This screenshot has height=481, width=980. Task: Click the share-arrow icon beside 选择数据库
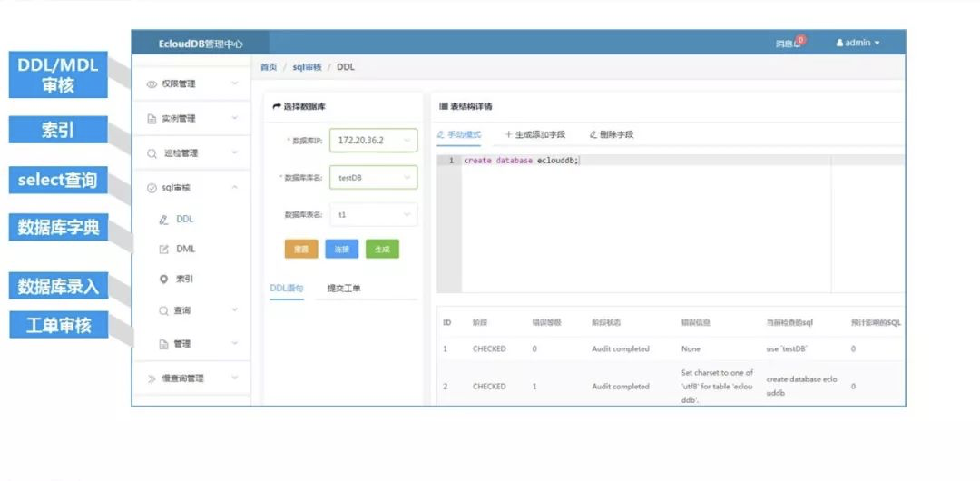[x=277, y=107]
